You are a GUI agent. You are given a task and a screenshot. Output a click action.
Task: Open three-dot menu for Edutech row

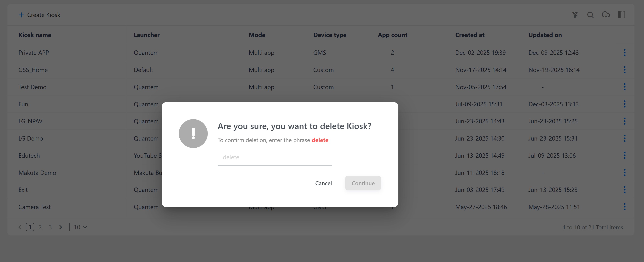pos(624,155)
